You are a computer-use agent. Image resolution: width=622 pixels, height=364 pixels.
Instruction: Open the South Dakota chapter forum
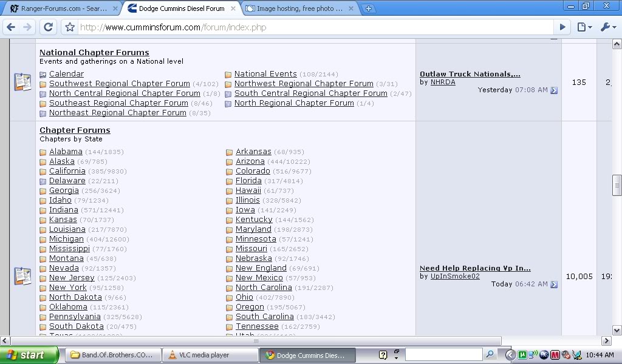click(76, 326)
